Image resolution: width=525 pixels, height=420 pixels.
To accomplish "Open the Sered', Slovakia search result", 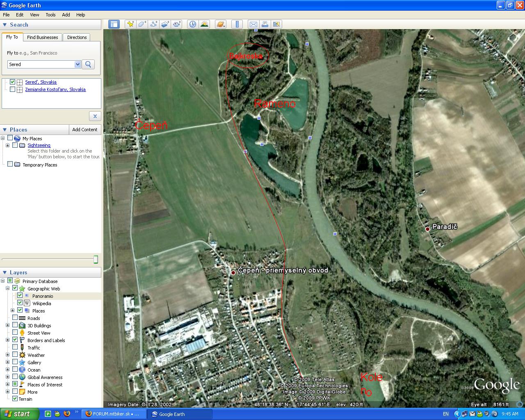I will click(x=41, y=82).
